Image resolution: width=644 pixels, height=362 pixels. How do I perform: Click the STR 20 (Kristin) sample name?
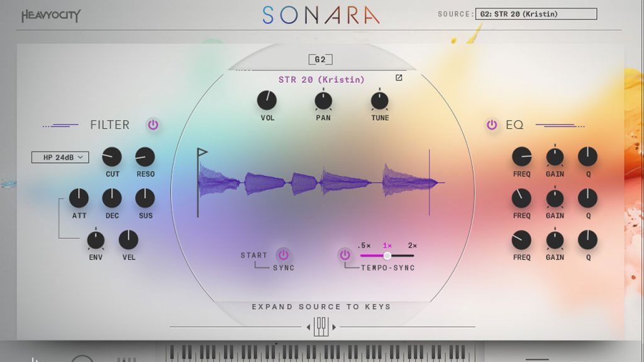(321, 80)
